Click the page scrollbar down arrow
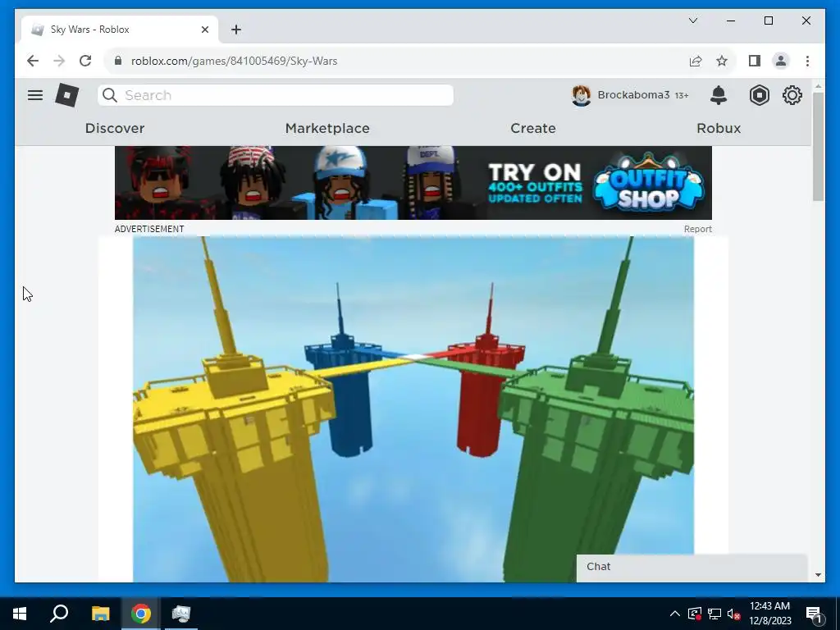The image size is (840, 630). pos(818,575)
